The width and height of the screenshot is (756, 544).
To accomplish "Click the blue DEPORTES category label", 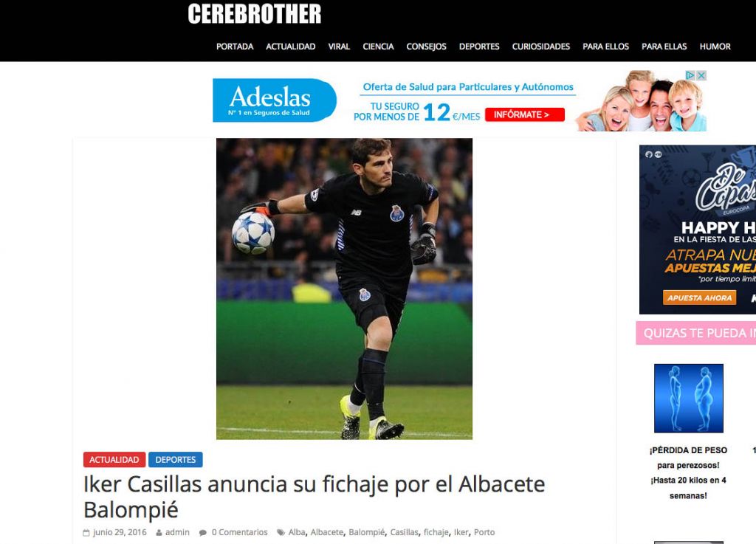I will (x=176, y=460).
